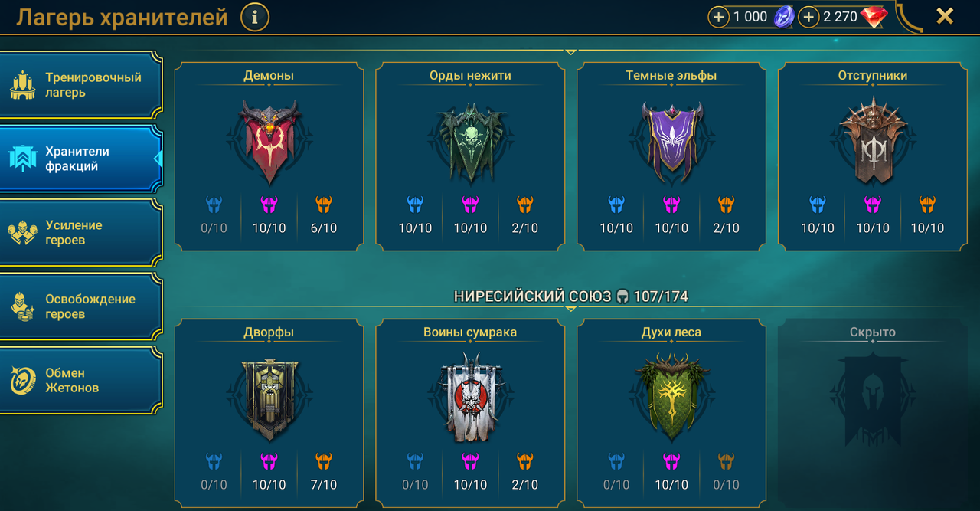980x511 pixels.
Task: Select the Воины сумрака white banner
Action: [470, 398]
